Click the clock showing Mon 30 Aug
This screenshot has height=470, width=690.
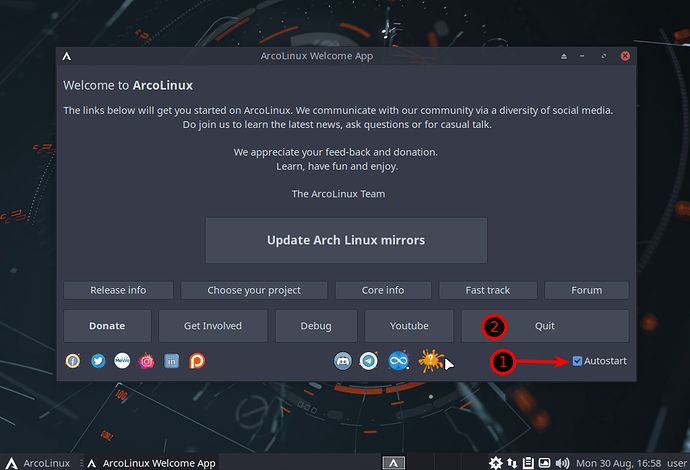[x=618, y=463]
